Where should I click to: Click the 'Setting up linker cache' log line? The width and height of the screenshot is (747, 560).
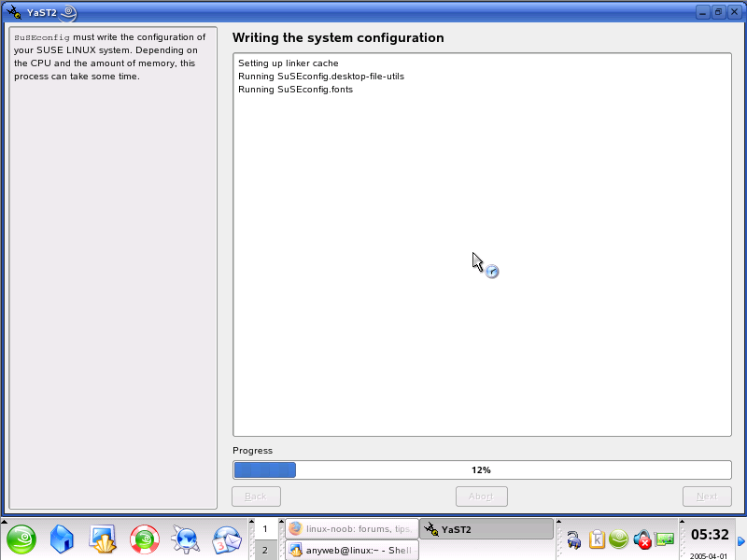(289, 63)
